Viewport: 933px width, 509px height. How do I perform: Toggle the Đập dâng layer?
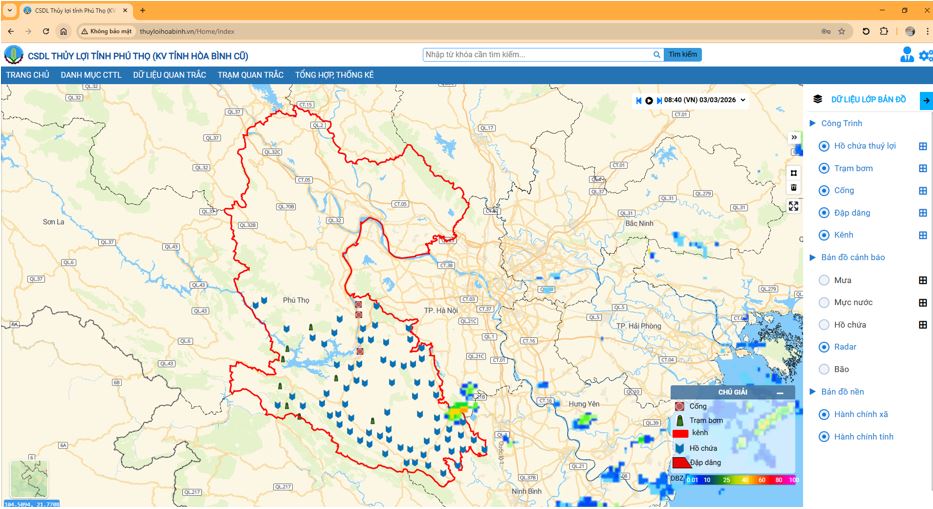824,213
